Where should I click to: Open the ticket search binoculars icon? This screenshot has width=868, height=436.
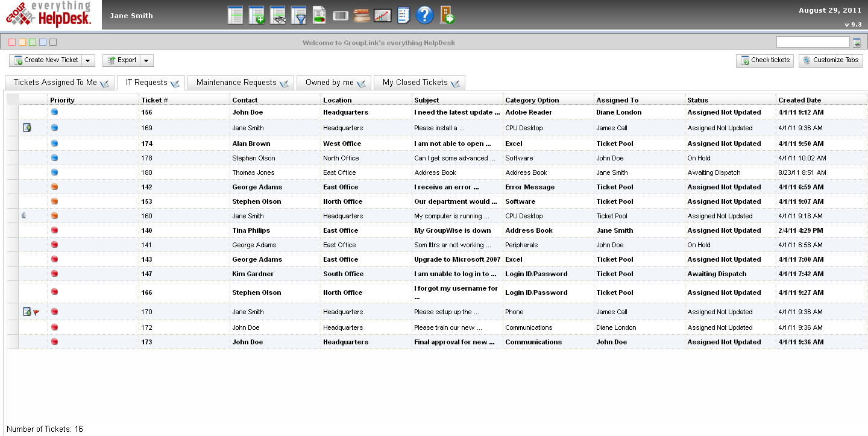pyautogui.click(x=277, y=15)
